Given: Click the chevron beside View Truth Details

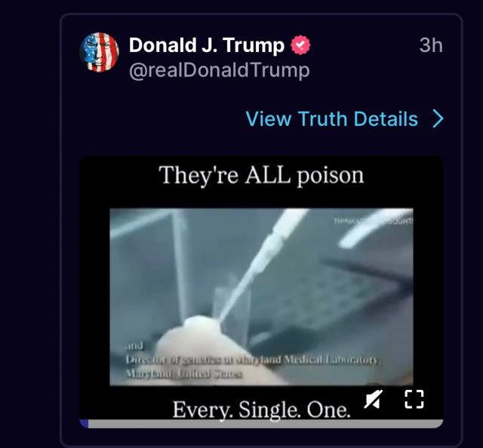Looking at the screenshot, I should (438, 118).
